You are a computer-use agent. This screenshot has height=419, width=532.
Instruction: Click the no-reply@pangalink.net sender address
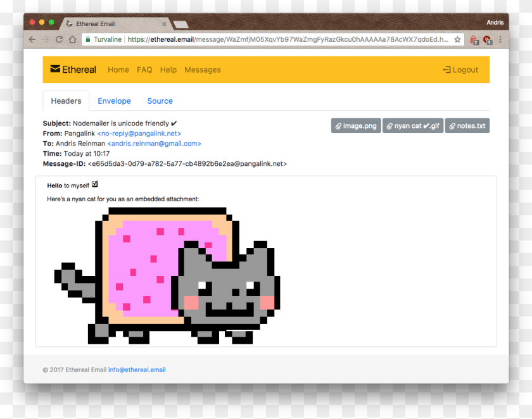click(x=139, y=134)
